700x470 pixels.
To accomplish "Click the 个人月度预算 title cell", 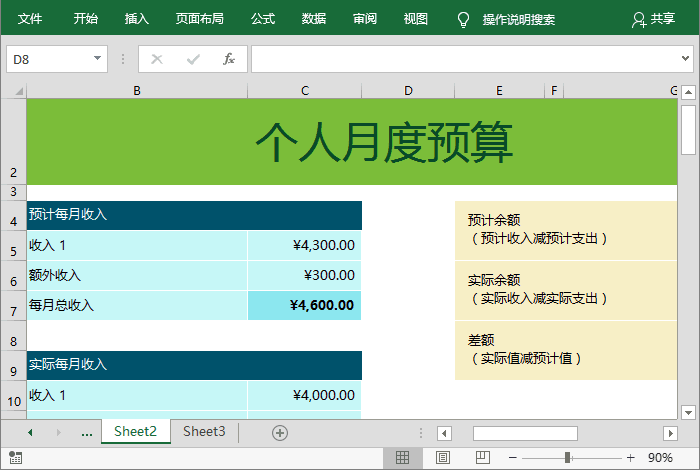I will 352,141.
